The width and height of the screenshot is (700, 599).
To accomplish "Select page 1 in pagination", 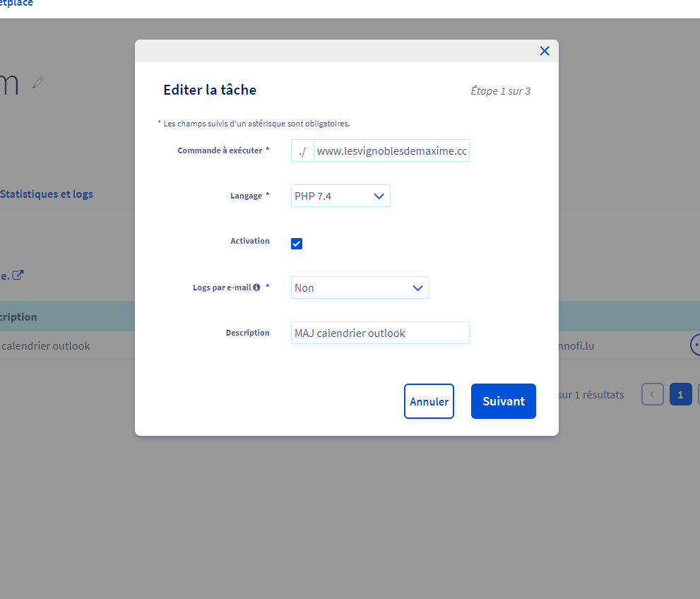I will pyautogui.click(x=680, y=394).
